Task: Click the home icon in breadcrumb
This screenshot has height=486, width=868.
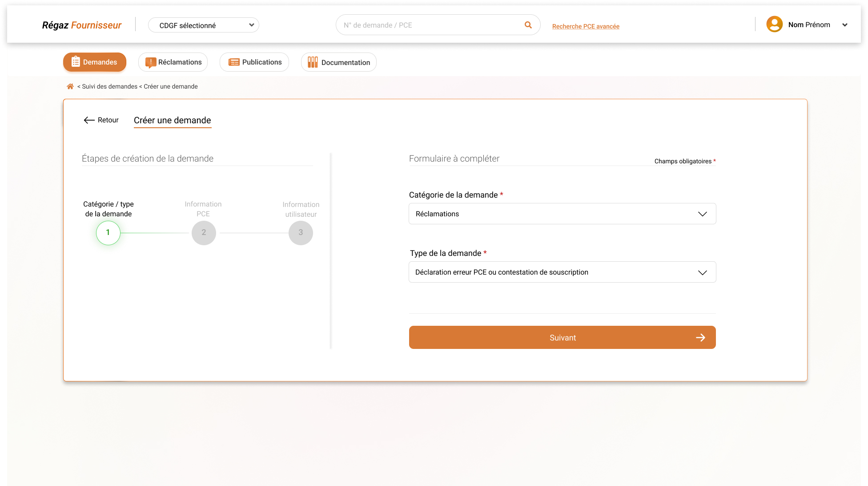Action: (70, 86)
